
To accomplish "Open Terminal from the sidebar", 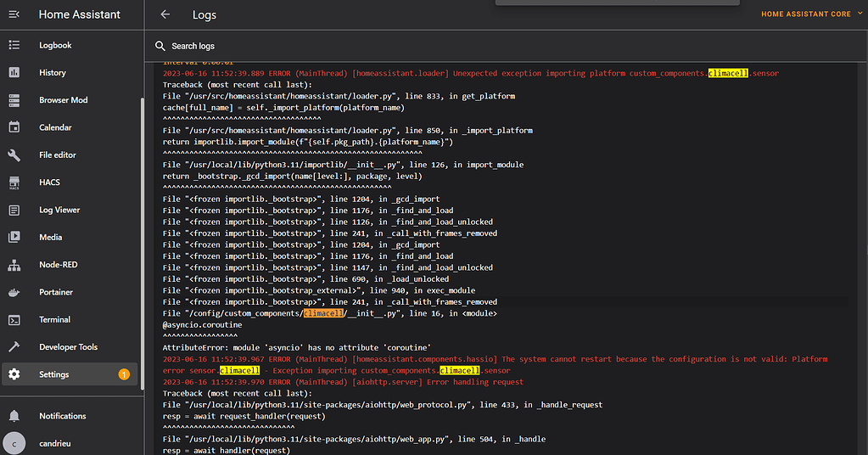I will point(54,320).
